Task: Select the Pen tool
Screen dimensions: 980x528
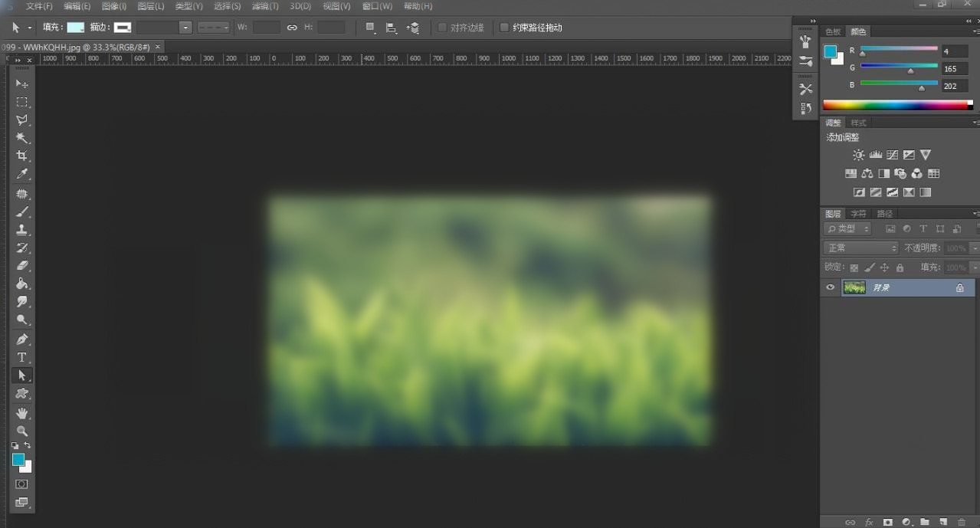Action: 21,339
